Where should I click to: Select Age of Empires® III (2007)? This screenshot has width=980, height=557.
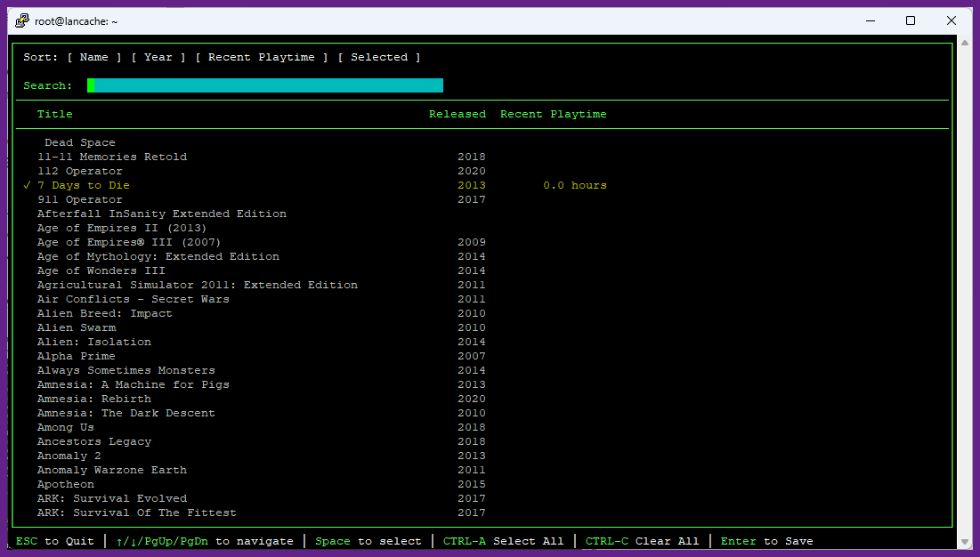(x=129, y=242)
